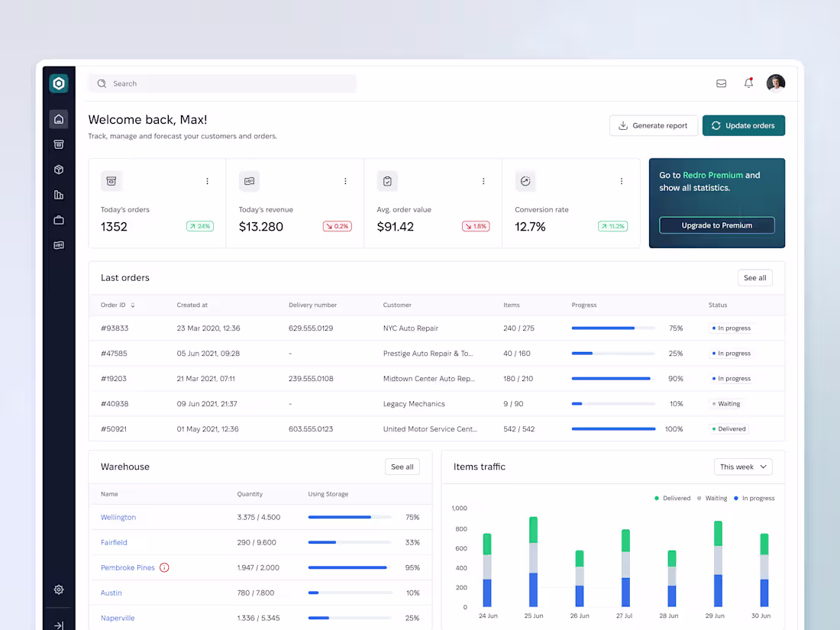Toggle the Waiting legend in Items traffic

point(714,498)
